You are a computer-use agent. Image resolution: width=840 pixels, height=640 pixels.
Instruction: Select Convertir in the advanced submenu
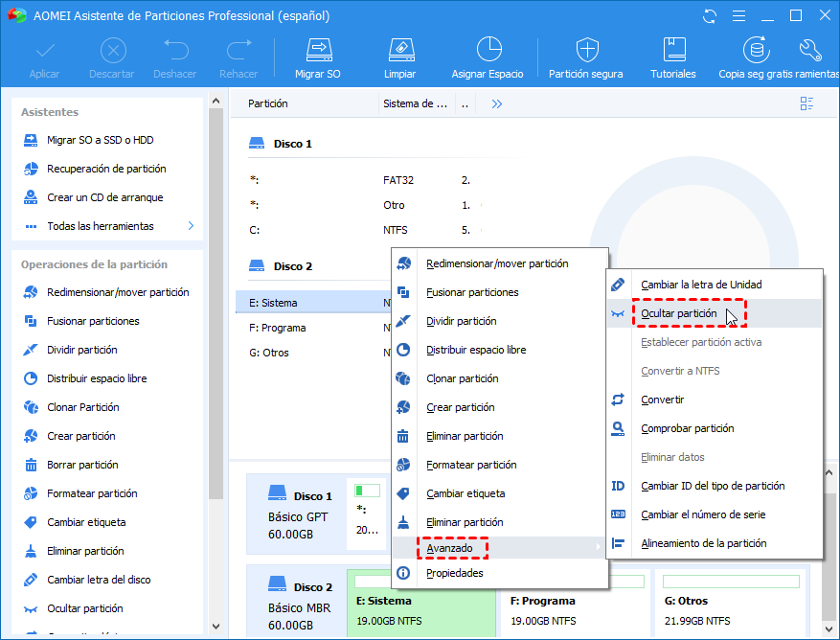pos(715,400)
